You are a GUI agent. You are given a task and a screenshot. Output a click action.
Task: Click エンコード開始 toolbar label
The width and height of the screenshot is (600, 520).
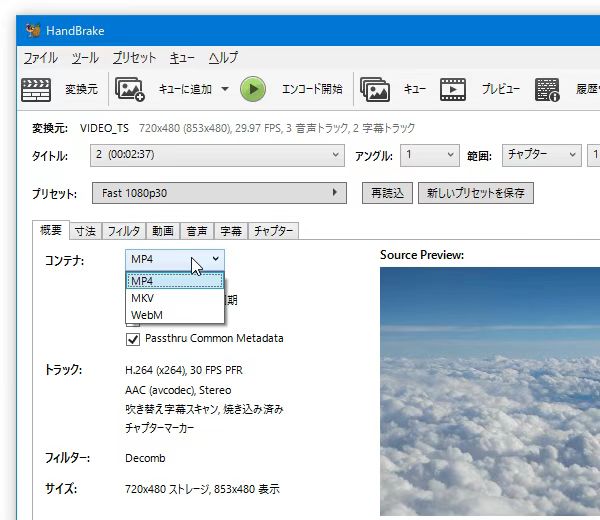click(312, 89)
